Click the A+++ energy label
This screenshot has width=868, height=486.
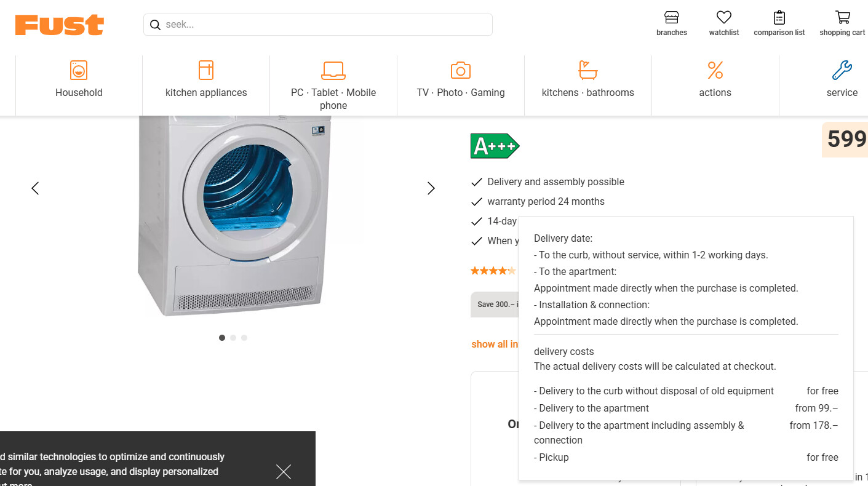[x=495, y=146]
